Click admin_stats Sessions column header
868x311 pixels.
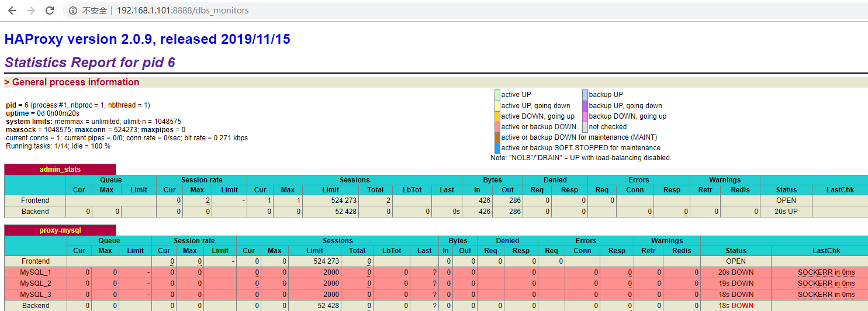click(x=354, y=180)
